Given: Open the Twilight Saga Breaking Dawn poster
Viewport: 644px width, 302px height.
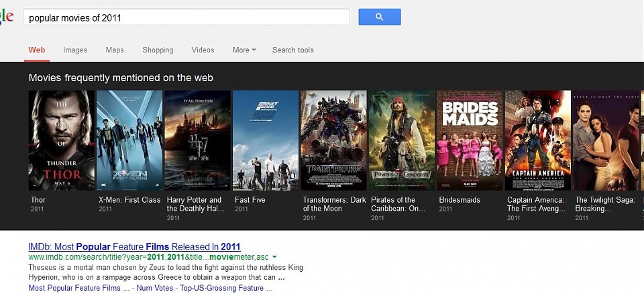Looking at the screenshot, I should (606, 140).
